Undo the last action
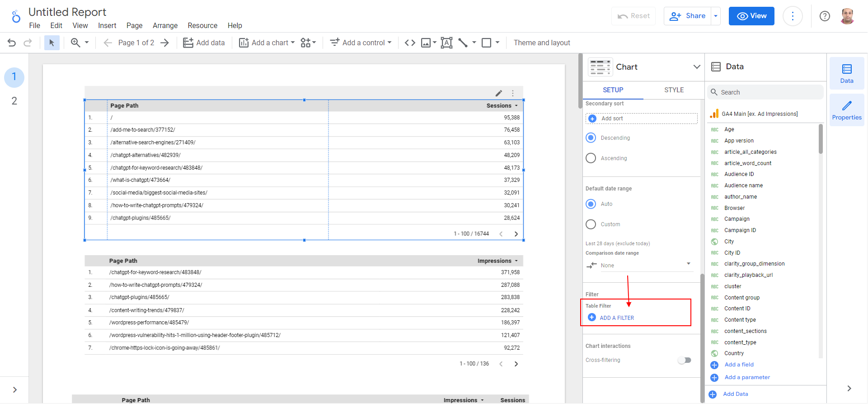 pyautogui.click(x=12, y=43)
